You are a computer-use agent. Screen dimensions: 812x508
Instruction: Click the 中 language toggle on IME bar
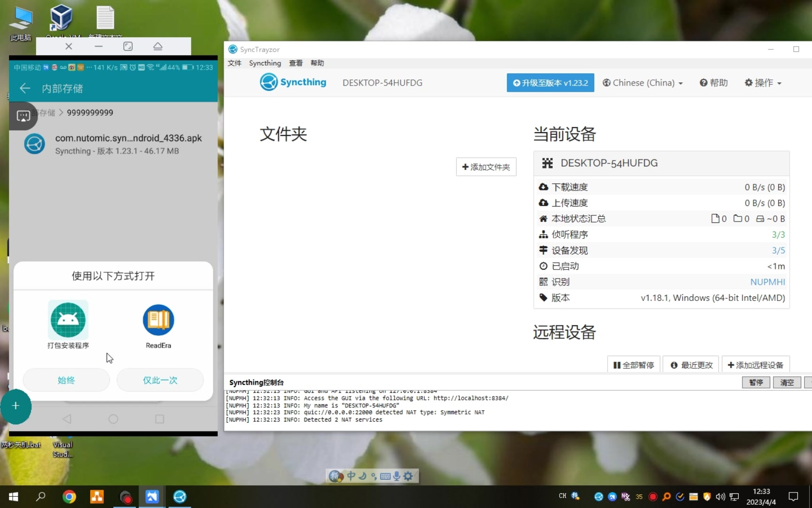[x=351, y=476]
